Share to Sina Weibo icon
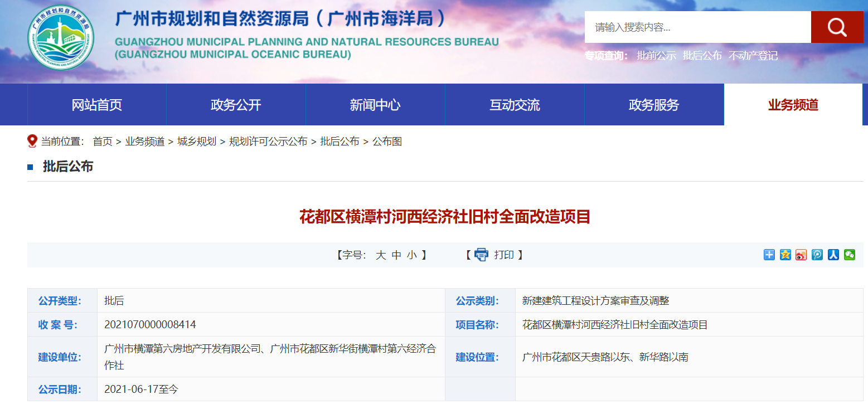Viewport: 868px width, 409px height. tap(801, 255)
